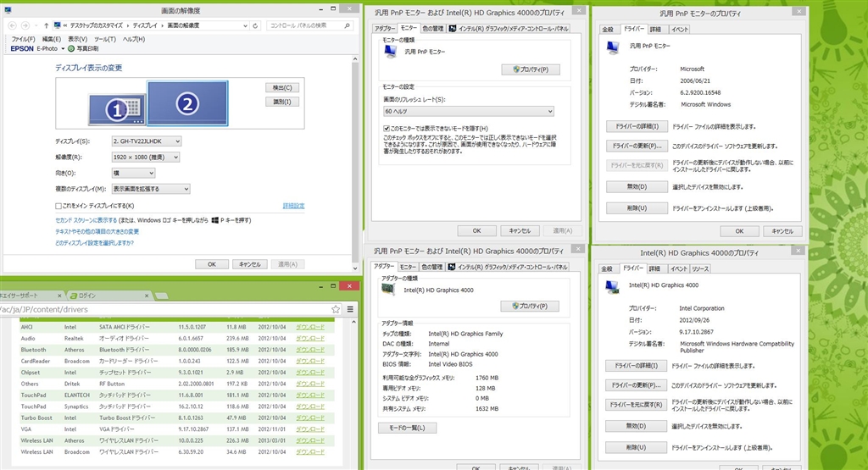This screenshot has width=868, height=470.
Task: Click ダウンロード link in Turbo Boost row
Action: pos(310,418)
